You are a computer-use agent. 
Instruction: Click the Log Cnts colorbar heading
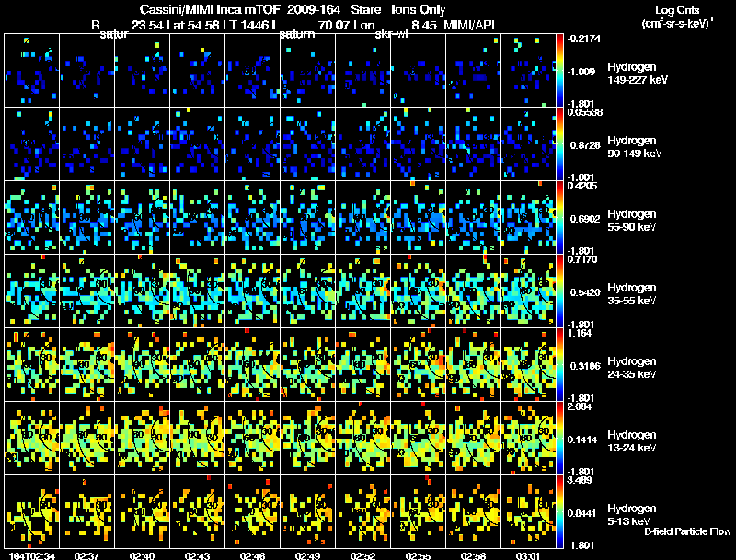point(677,10)
